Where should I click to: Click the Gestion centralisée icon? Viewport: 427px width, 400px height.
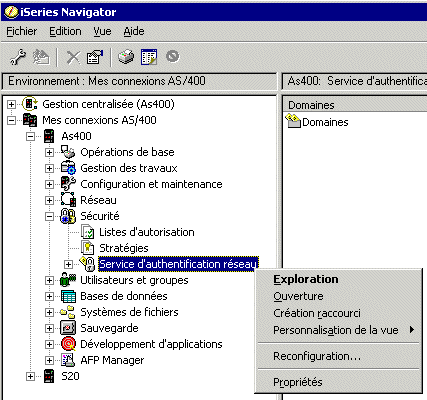coord(30,104)
